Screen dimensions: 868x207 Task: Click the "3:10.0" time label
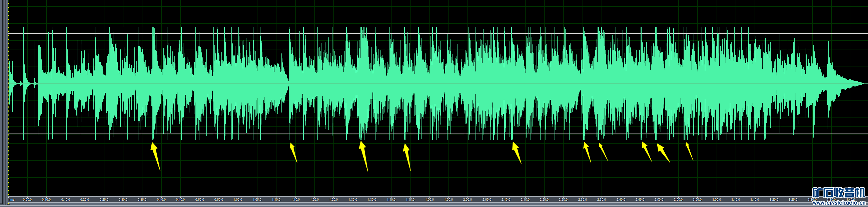(736, 200)
